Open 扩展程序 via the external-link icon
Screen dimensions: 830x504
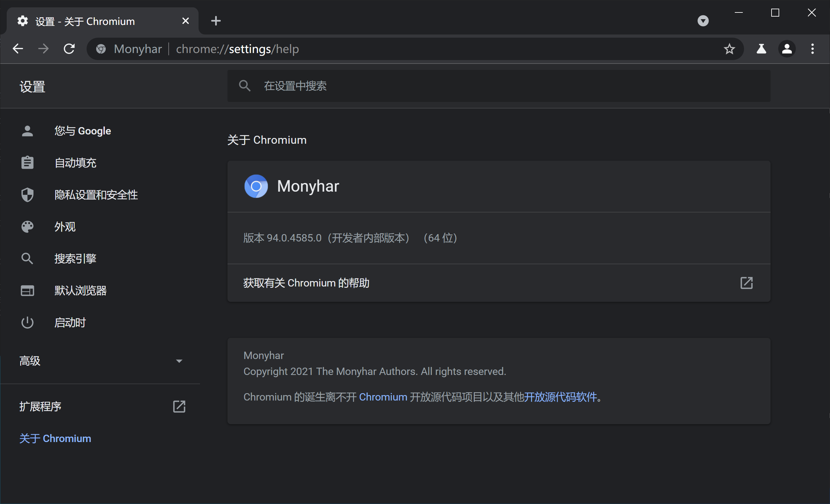tap(179, 406)
